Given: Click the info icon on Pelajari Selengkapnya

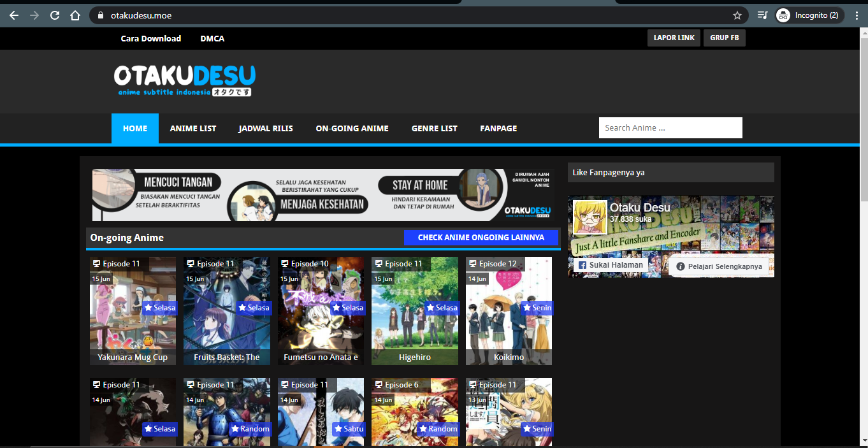Looking at the screenshot, I should pyautogui.click(x=681, y=267).
